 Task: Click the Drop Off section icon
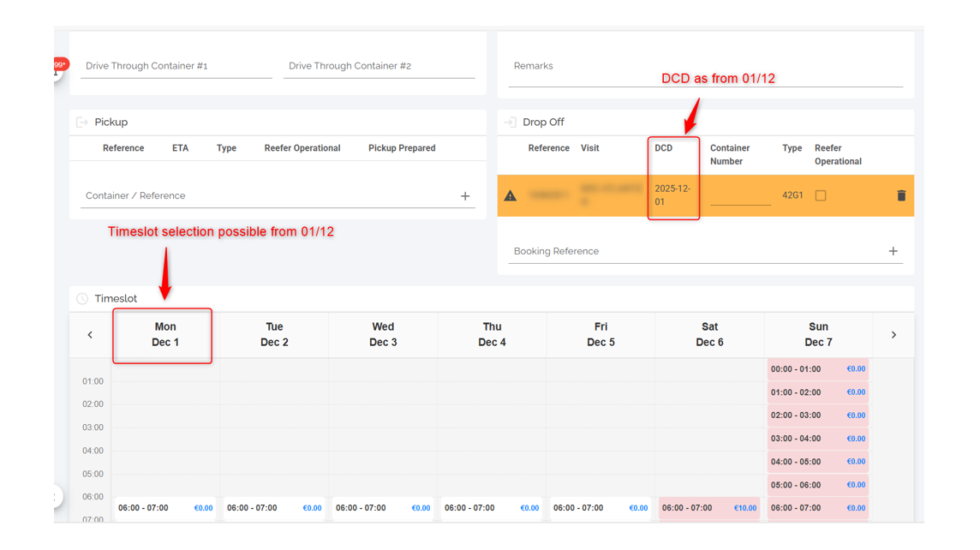click(511, 123)
